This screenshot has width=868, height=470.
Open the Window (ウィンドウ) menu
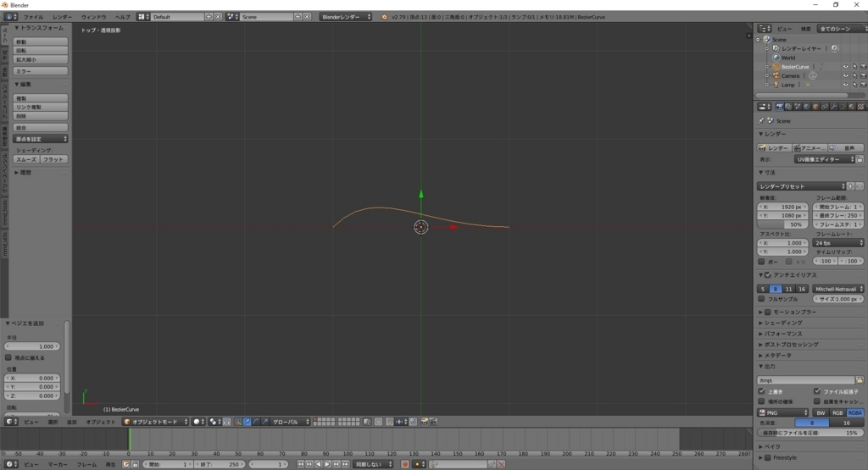pyautogui.click(x=93, y=17)
